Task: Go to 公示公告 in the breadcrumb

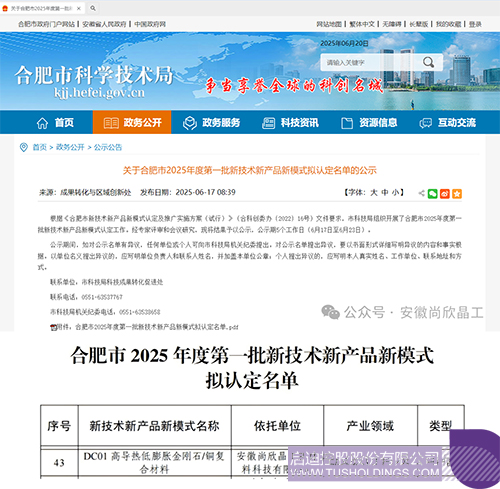Action: [108, 147]
